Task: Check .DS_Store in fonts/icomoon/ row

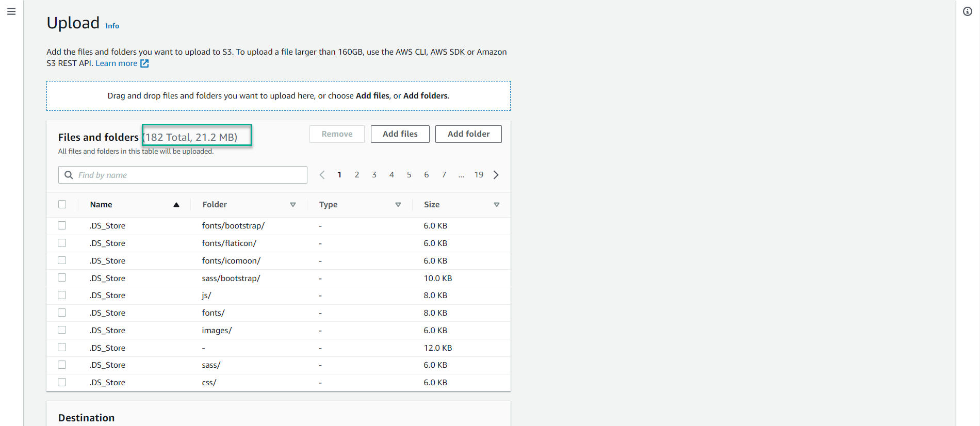Action: (x=62, y=260)
